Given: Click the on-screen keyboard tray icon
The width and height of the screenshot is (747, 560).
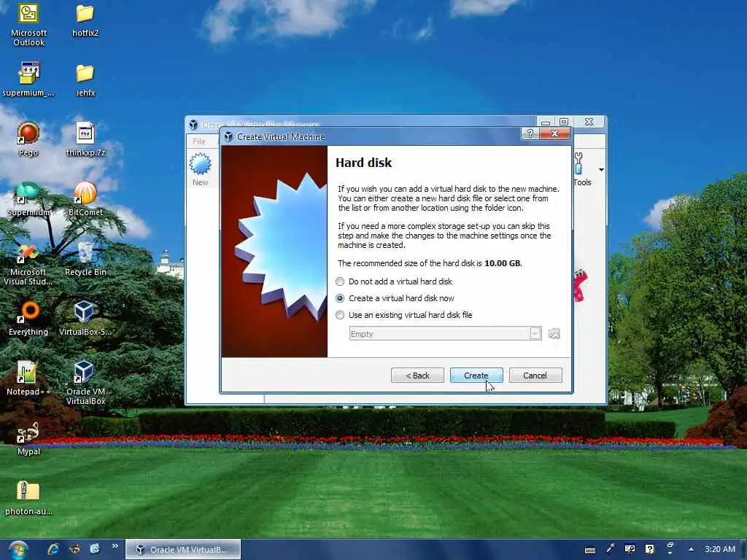Looking at the screenshot, I should tap(589, 550).
